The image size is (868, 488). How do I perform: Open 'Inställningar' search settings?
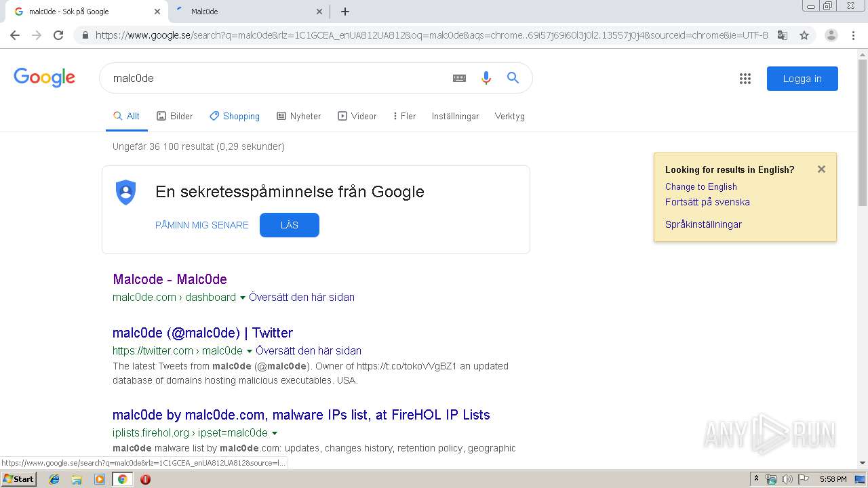pyautogui.click(x=455, y=116)
